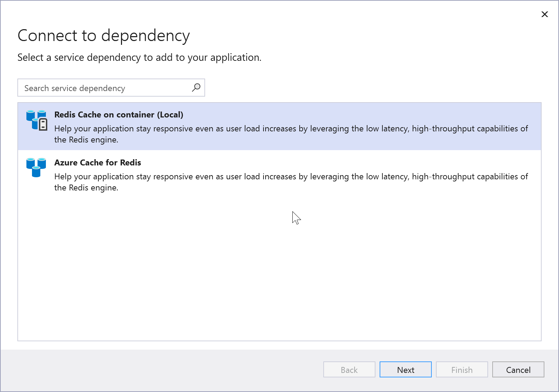
Task: Click the Connect to dependency title text
Action: pos(104,35)
